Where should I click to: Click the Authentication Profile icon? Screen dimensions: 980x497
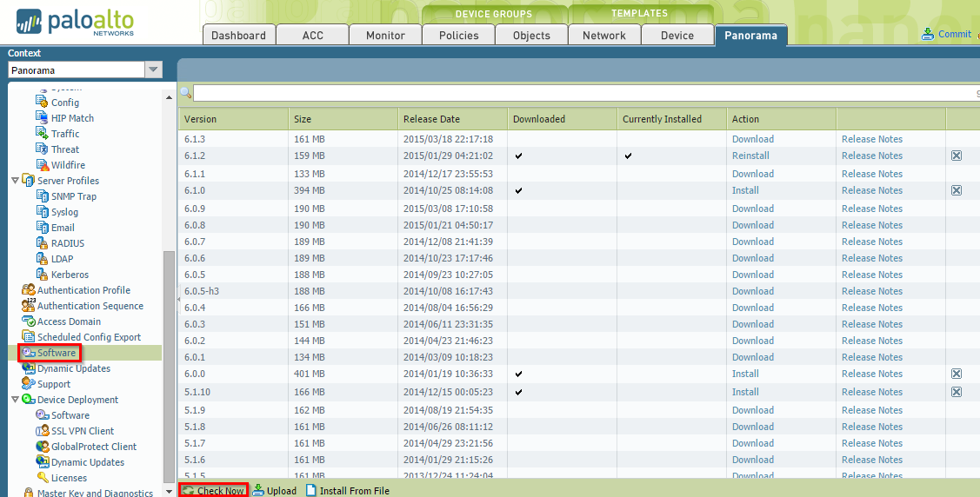(x=28, y=289)
